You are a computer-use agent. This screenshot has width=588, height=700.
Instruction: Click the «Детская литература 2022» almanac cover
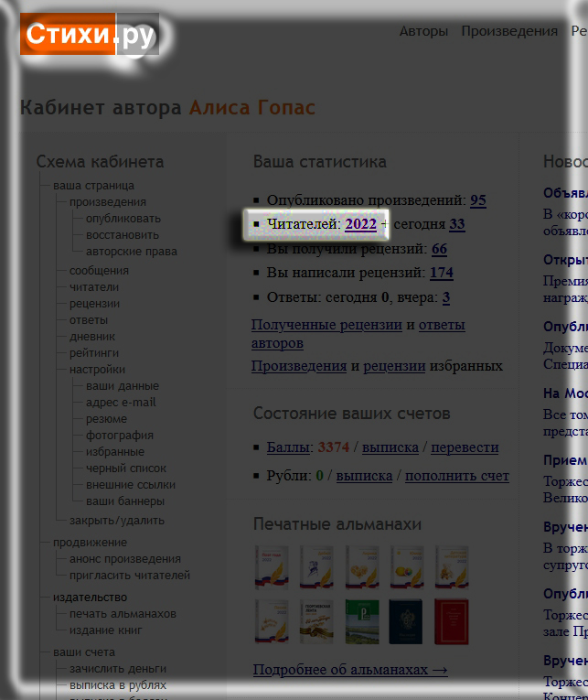tap(451, 567)
